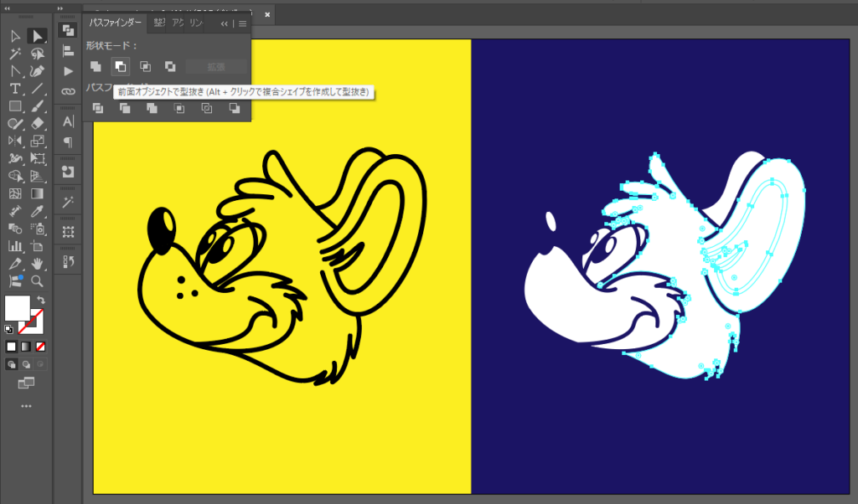
Task: Switch to the アクション tab
Action: (x=178, y=23)
